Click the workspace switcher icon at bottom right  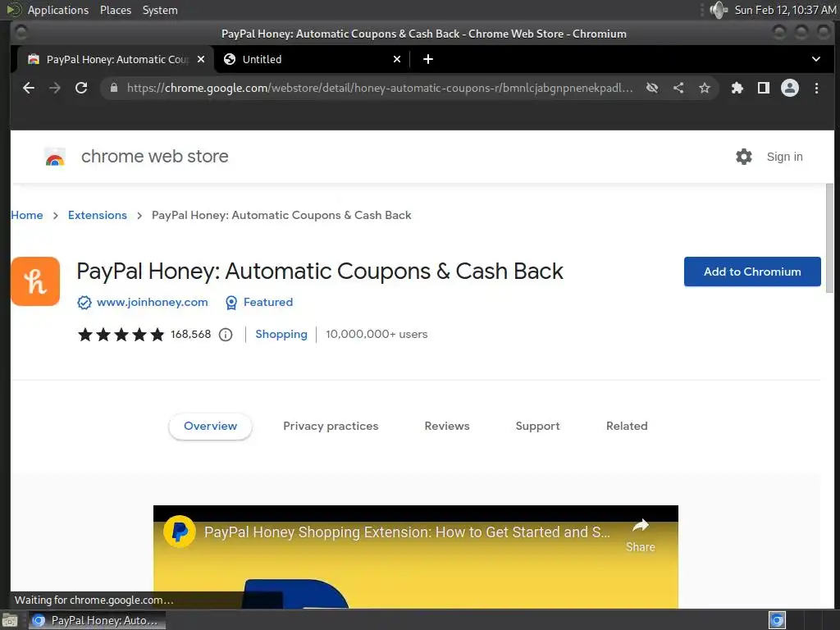[x=777, y=620]
